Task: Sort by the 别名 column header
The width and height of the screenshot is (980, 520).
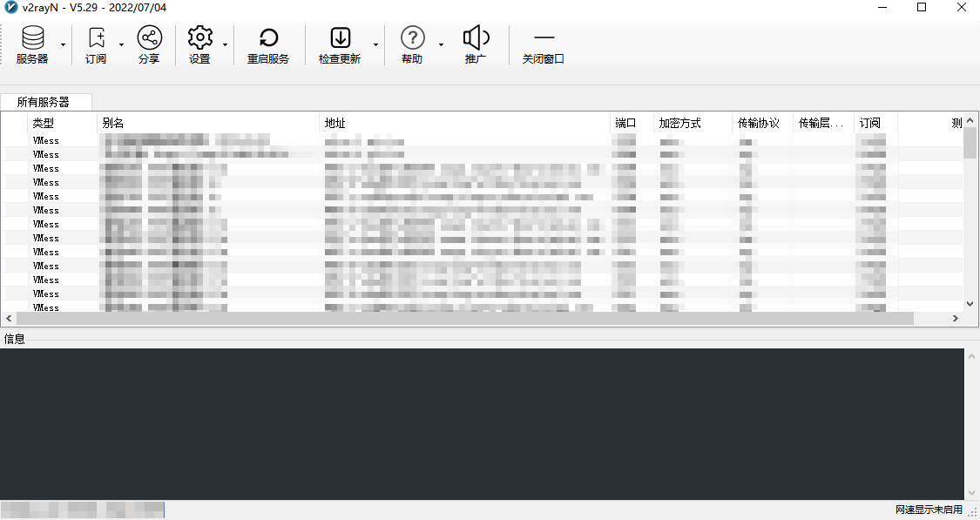Action: tap(208, 123)
